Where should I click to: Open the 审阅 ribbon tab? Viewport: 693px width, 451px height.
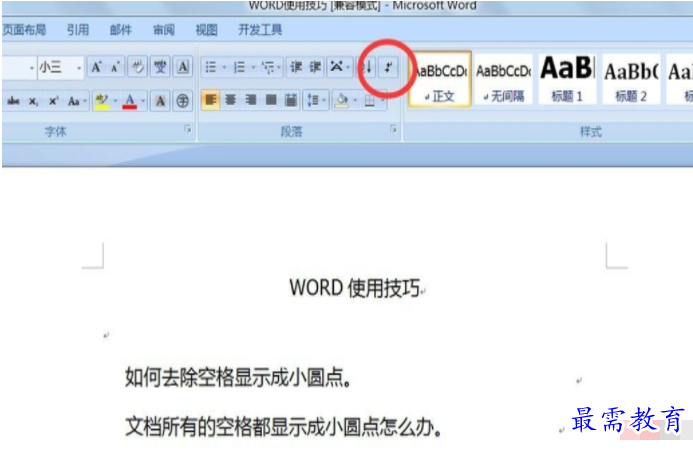pos(164,30)
